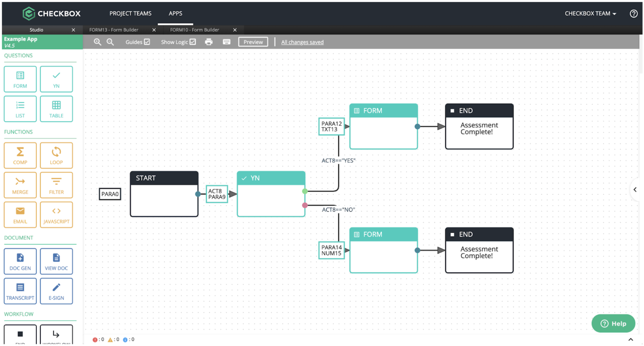Toggle the Guides checkbox
This screenshot has height=346, width=644.
(x=147, y=42)
